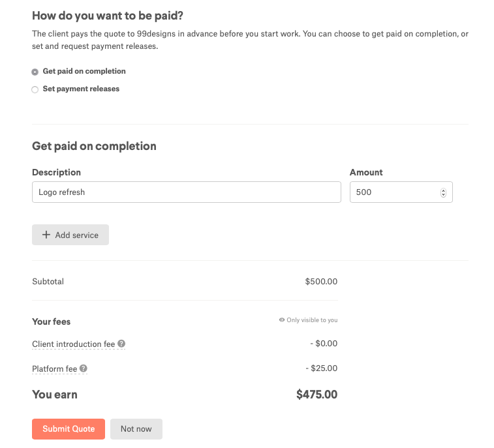
Task: Click the You earn total $475.00
Action: click(x=316, y=395)
